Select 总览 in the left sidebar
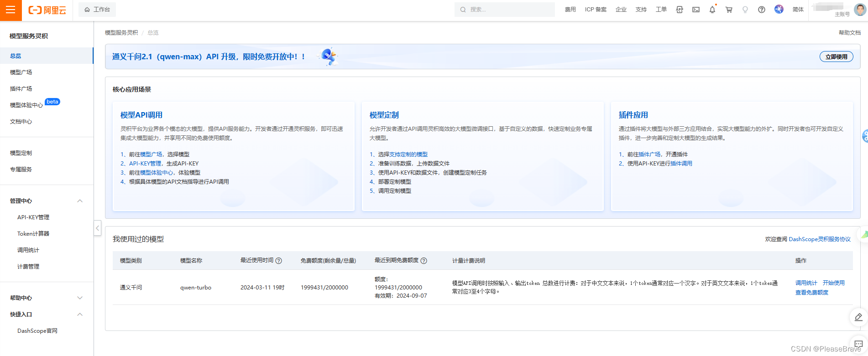The height and width of the screenshot is (356, 868). [47, 56]
